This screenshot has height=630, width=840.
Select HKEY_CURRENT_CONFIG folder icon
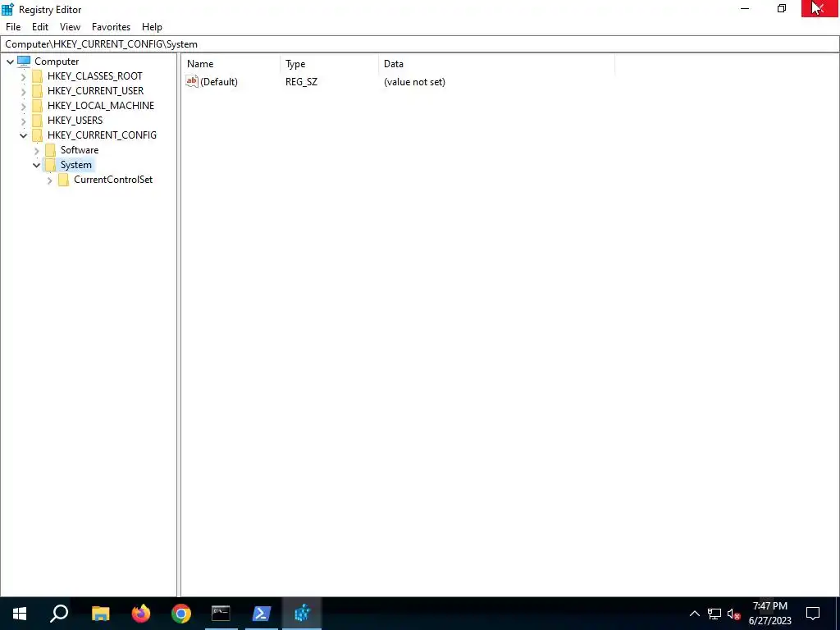point(38,135)
